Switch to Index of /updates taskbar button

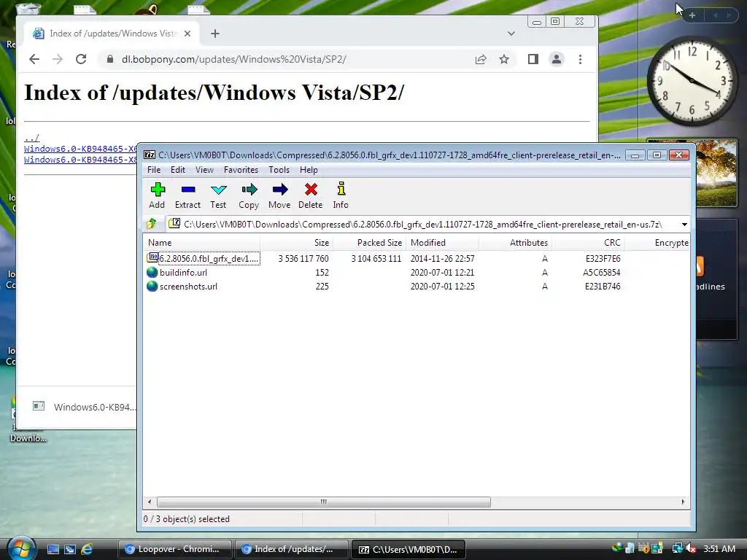[x=290, y=549]
